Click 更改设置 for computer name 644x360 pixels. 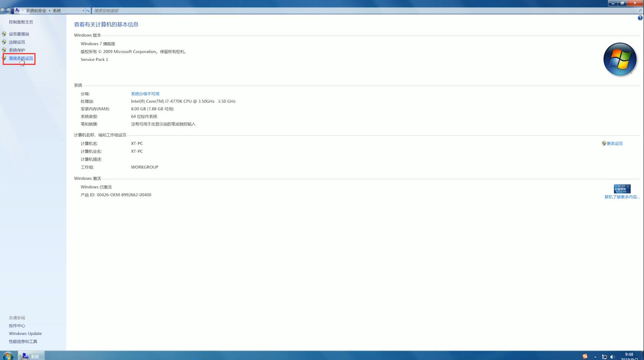tap(615, 144)
